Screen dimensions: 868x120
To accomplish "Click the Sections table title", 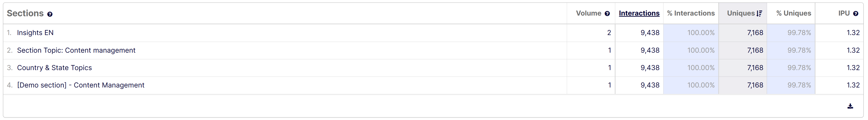I will coord(25,14).
